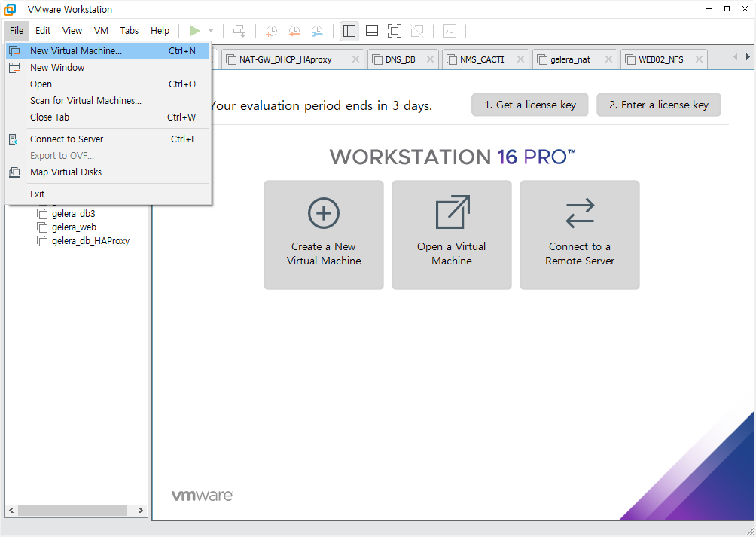Viewport: 756px width, 537px height.
Task: Select gelera_db3 in the library tree
Action: 74,214
